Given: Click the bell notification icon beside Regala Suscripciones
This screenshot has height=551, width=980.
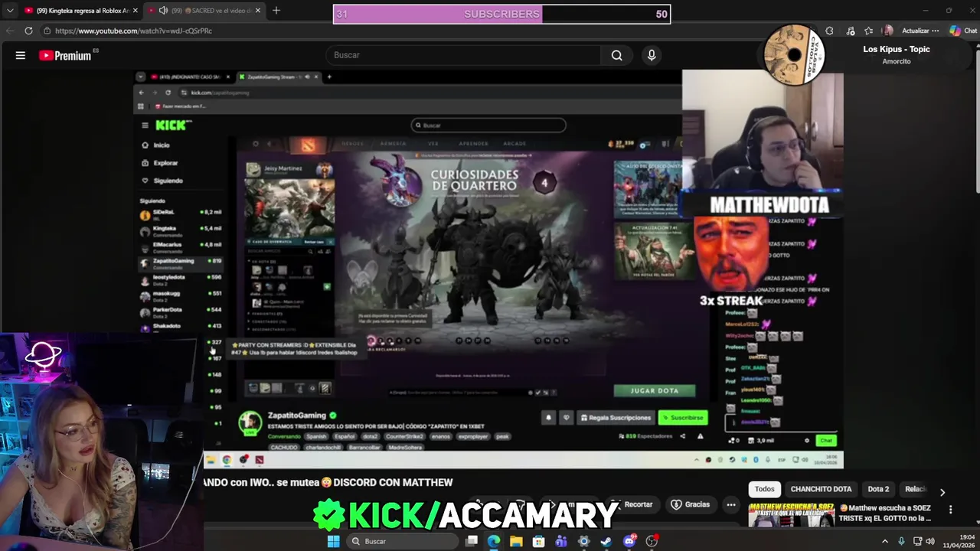Looking at the screenshot, I should [x=548, y=418].
